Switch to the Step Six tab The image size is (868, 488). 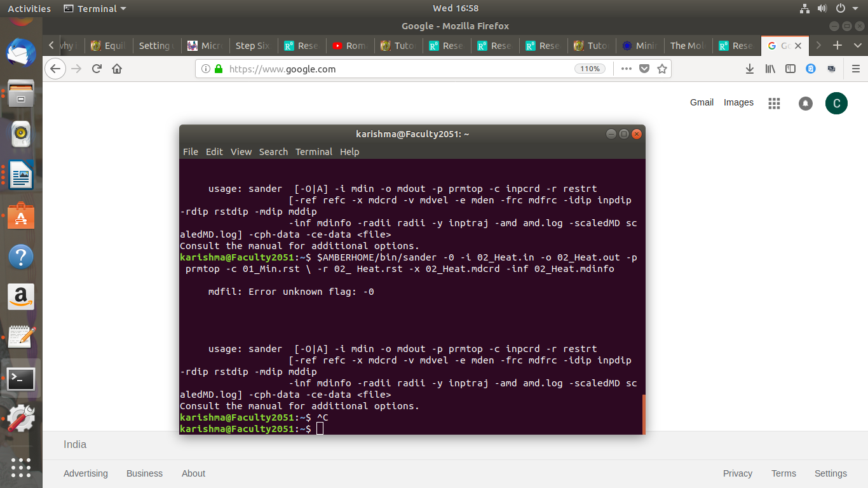point(252,46)
